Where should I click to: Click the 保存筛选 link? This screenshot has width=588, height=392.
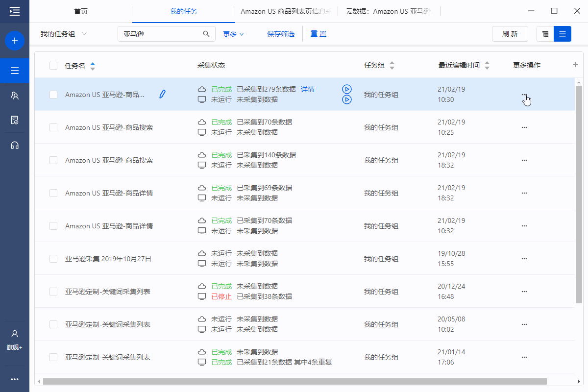[x=281, y=34]
